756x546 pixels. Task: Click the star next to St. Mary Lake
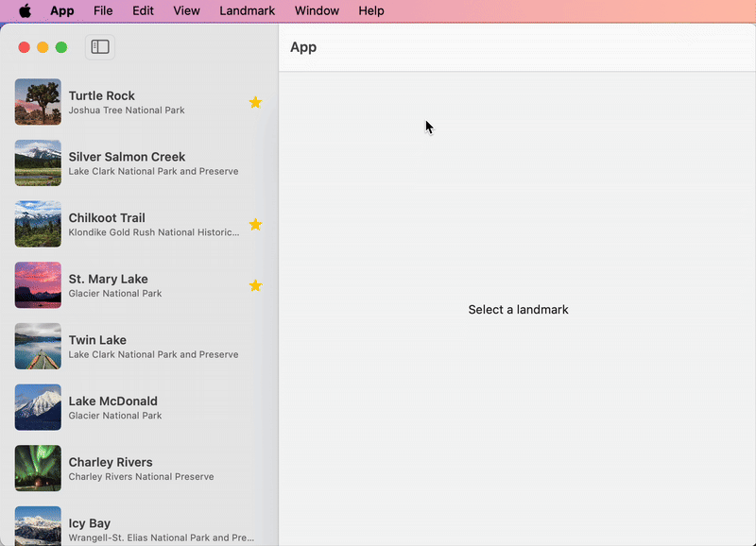[x=255, y=285]
